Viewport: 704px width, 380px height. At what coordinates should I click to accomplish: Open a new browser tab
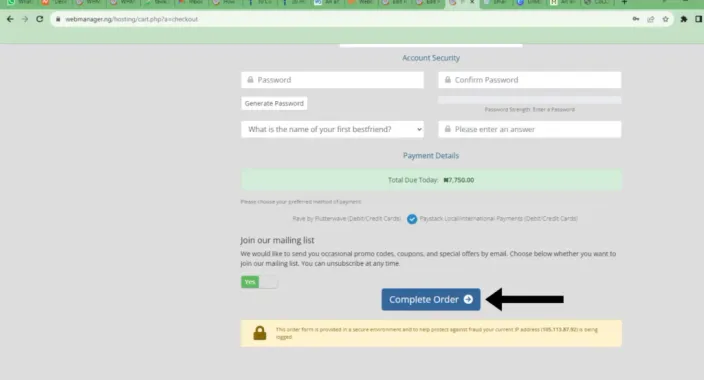coord(624,2)
